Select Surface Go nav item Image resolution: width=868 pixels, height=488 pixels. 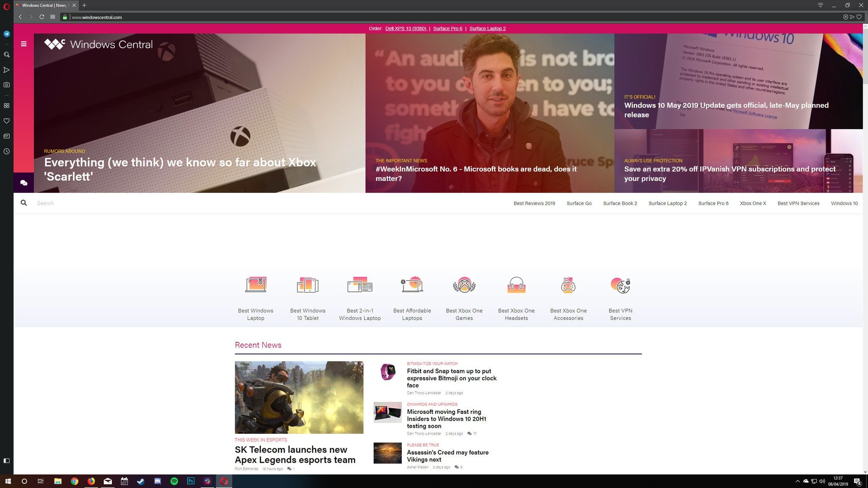pyautogui.click(x=579, y=203)
